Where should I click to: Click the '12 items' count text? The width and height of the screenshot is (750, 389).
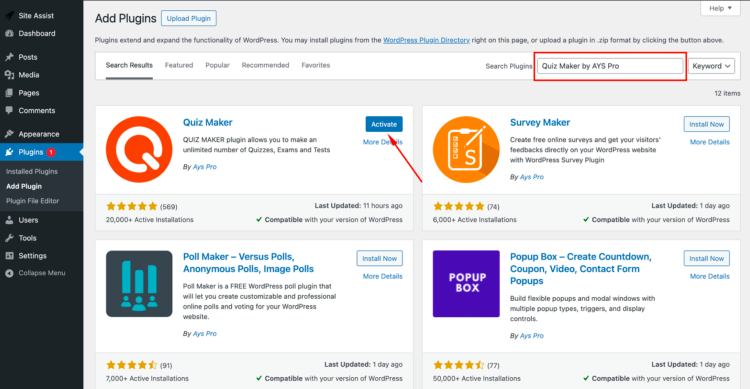click(x=727, y=93)
